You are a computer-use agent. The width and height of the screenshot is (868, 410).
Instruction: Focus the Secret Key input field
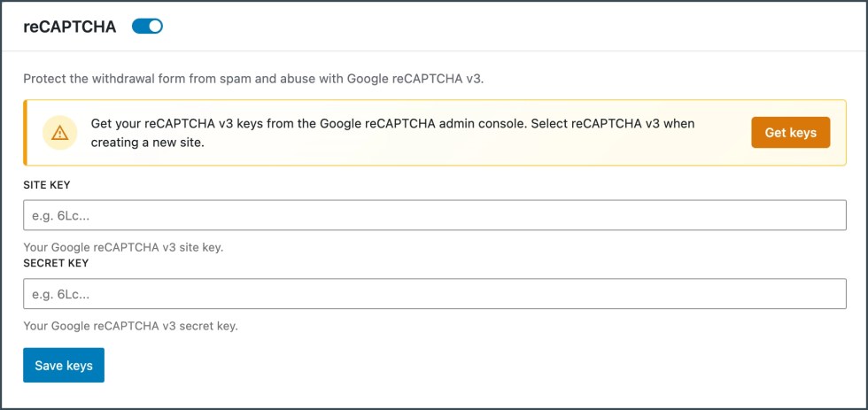pyautogui.click(x=435, y=294)
